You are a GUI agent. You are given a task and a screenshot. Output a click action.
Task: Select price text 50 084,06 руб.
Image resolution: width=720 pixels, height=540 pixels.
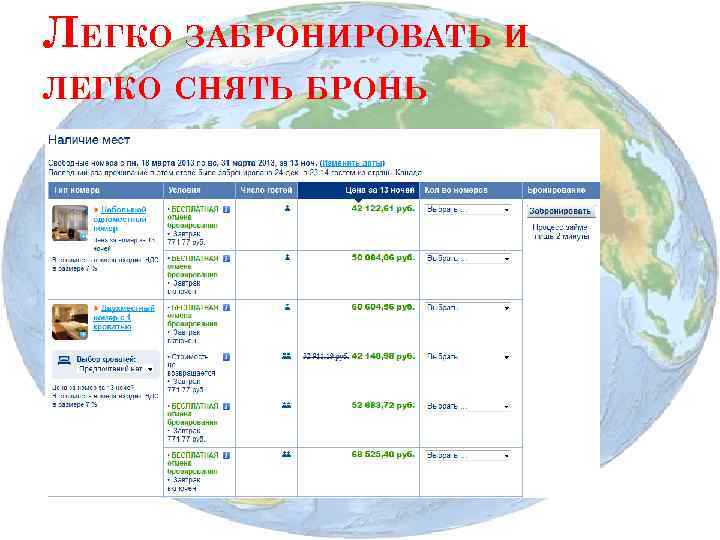pyautogui.click(x=383, y=258)
